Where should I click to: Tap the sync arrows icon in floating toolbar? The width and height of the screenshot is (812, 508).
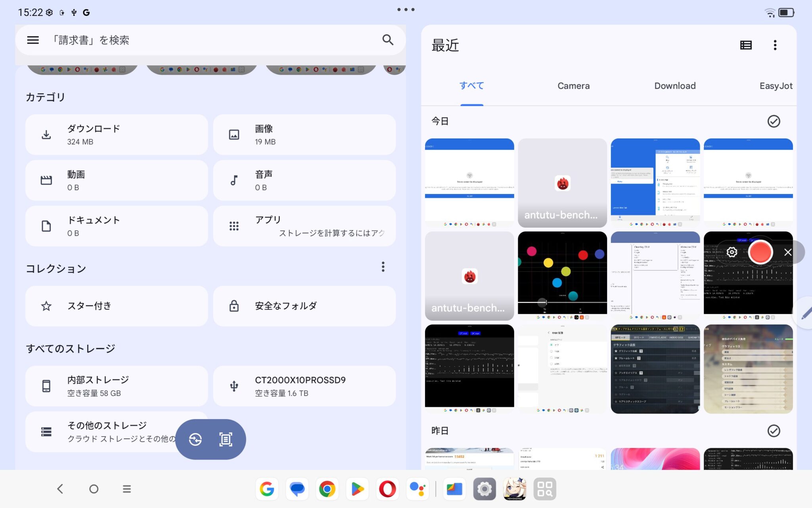coord(195,439)
